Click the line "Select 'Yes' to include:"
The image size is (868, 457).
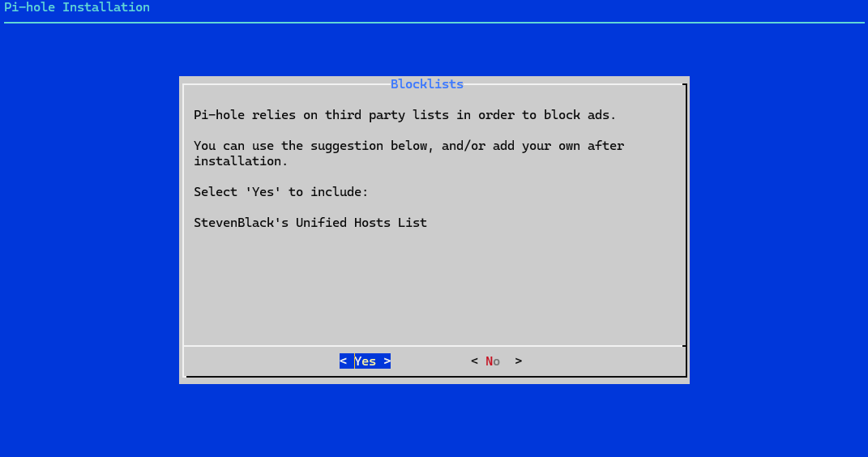pos(280,192)
